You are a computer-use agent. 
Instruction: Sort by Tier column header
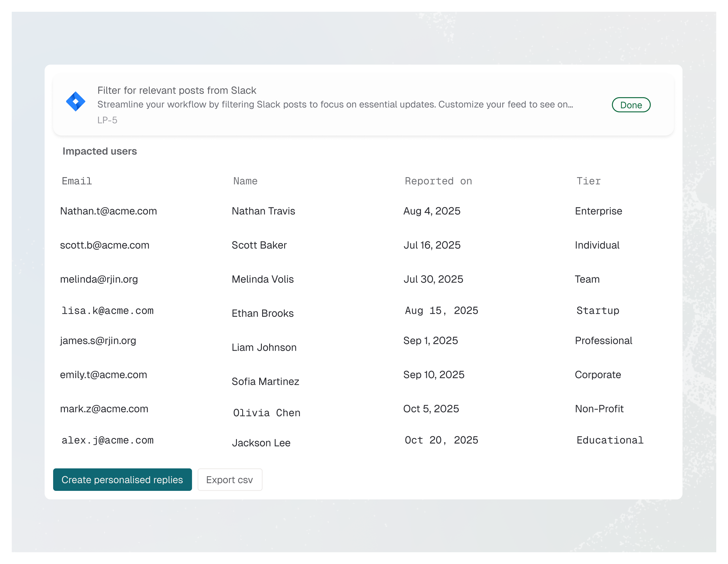(x=588, y=181)
